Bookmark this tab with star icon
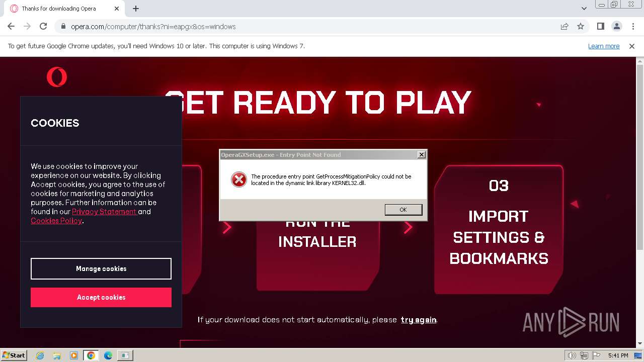644x362 pixels. click(x=581, y=26)
